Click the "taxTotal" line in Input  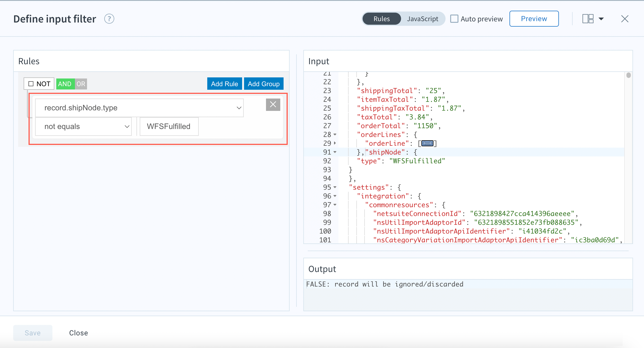click(394, 117)
